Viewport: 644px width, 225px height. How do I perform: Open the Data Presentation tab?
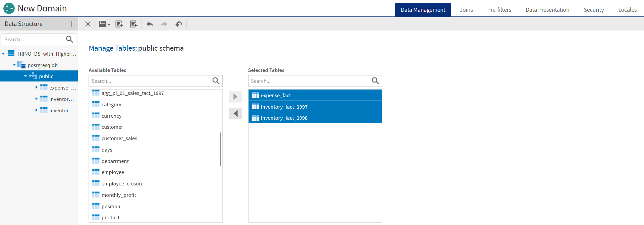point(547,10)
